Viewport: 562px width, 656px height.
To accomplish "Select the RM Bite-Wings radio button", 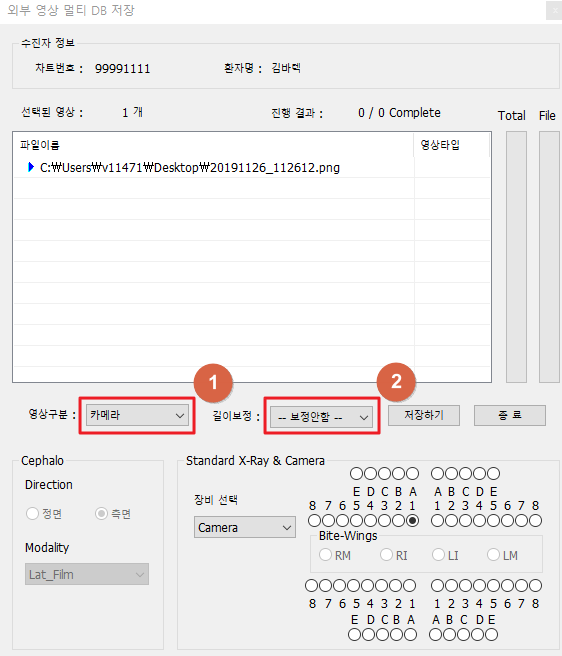I will (x=325, y=555).
